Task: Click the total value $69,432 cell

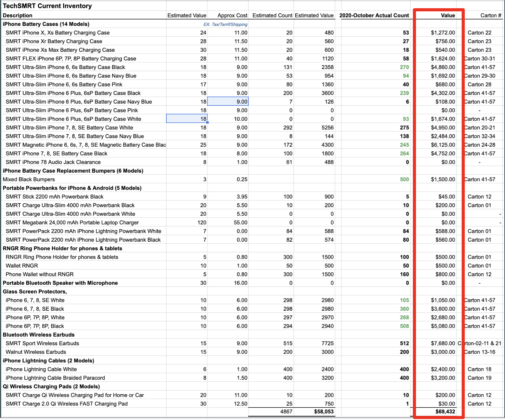Action: 445,412
